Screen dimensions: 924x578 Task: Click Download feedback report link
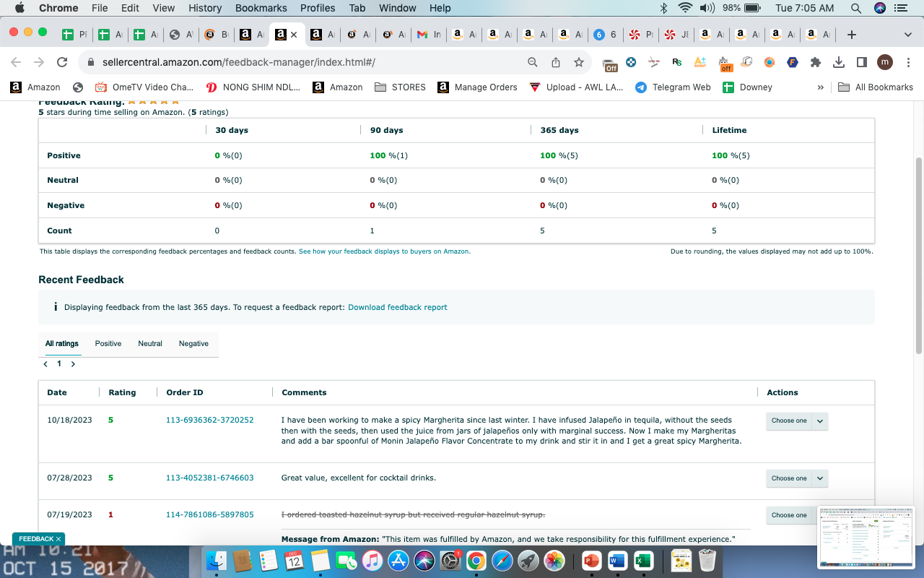[398, 307]
